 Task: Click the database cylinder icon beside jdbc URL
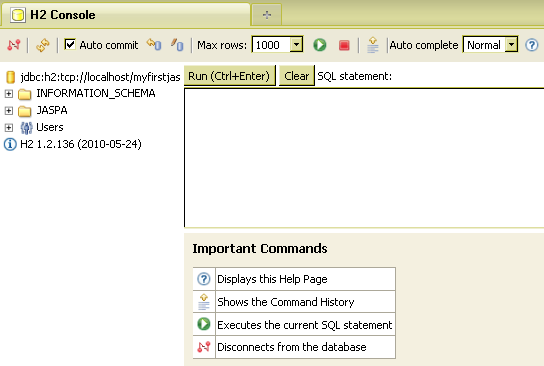pos(11,77)
